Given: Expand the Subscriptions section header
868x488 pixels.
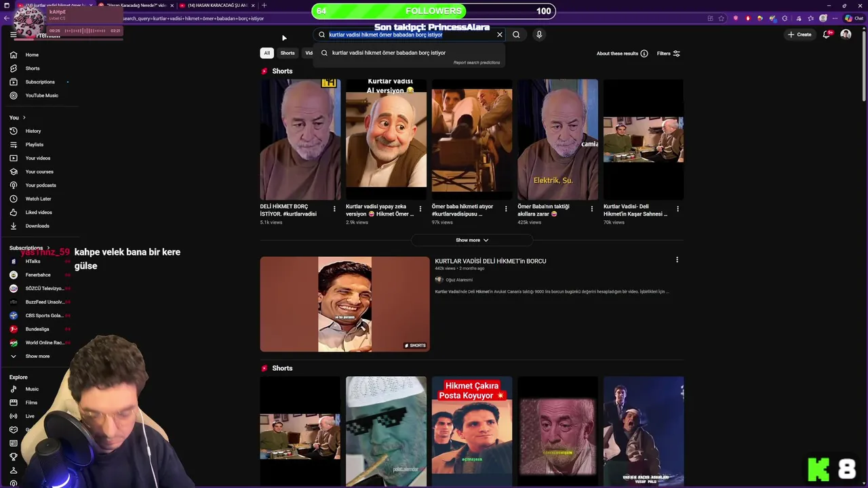Looking at the screenshot, I should 30,248.
